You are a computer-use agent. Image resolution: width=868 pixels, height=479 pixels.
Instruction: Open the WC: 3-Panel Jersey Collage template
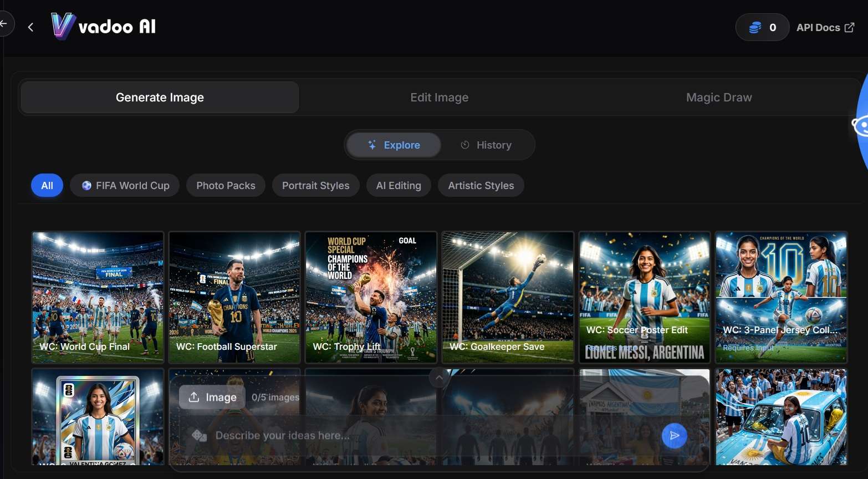781,297
